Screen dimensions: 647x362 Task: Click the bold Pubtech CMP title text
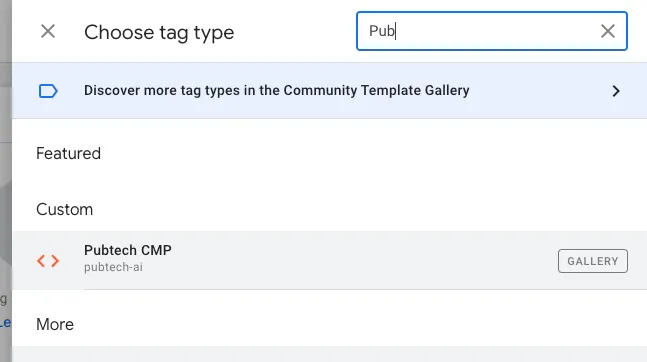[x=128, y=250]
